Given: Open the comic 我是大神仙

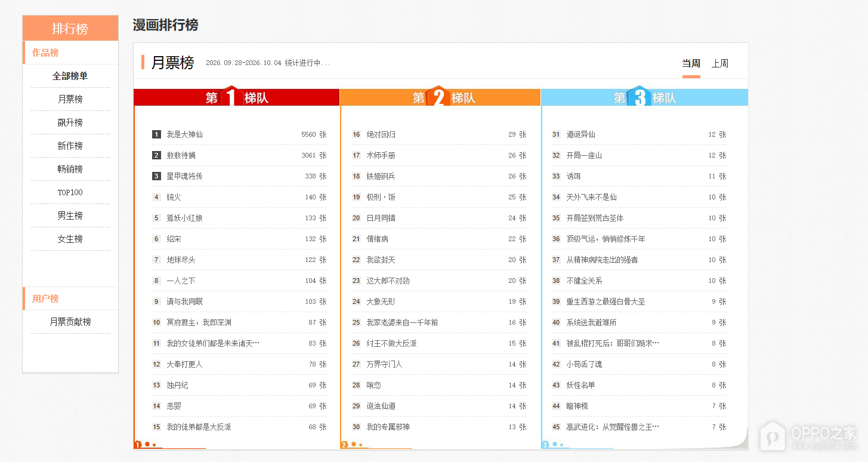Looking at the screenshot, I should pos(185,134).
